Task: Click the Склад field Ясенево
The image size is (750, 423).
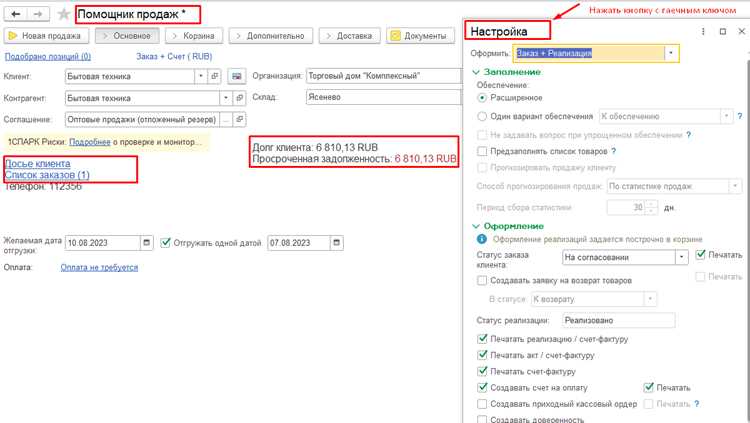Action: 384,97
